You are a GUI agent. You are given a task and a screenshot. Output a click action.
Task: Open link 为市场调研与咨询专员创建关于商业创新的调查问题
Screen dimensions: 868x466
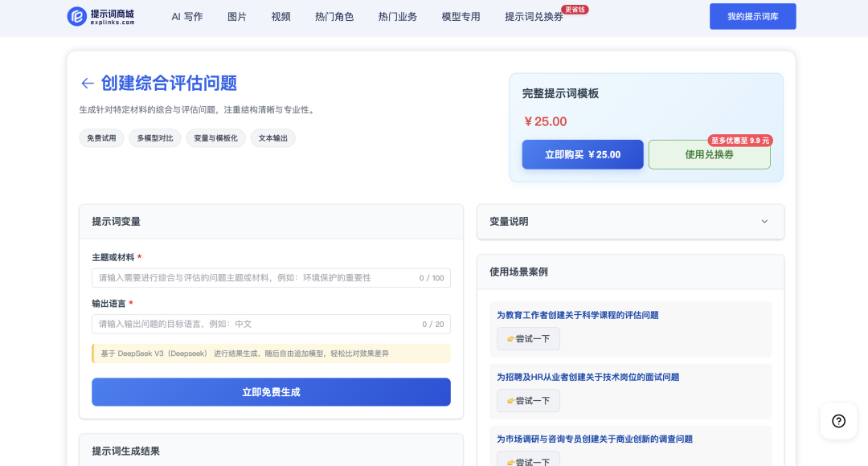595,439
